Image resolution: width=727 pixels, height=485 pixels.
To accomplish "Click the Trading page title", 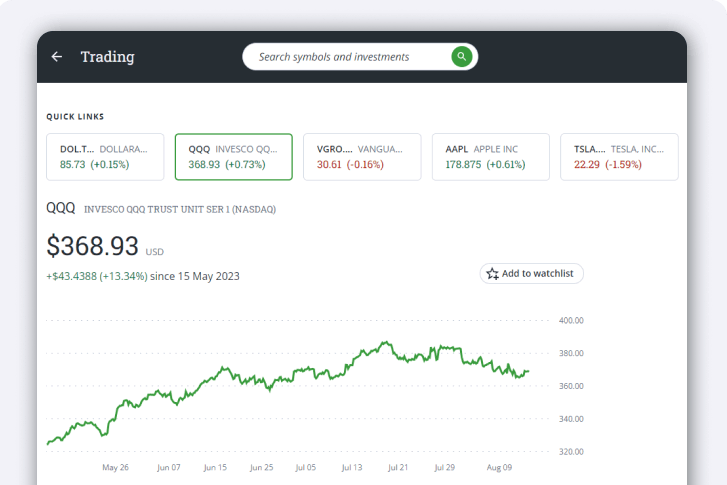I will point(107,57).
